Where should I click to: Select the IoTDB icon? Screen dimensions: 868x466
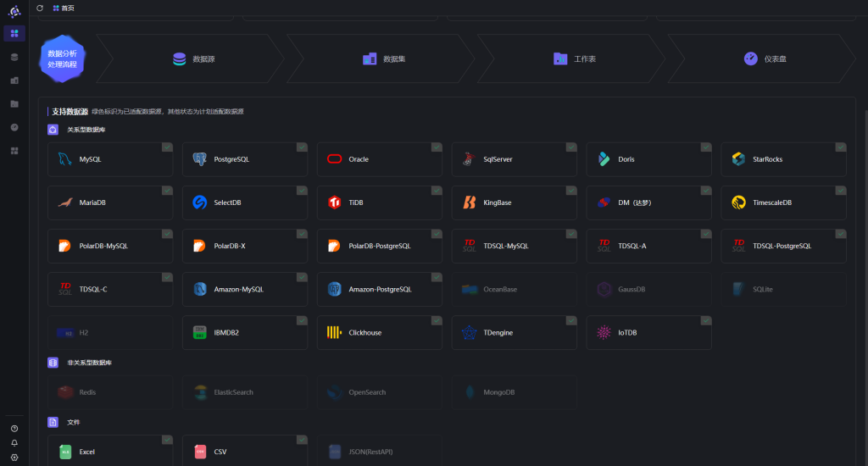(x=604, y=333)
